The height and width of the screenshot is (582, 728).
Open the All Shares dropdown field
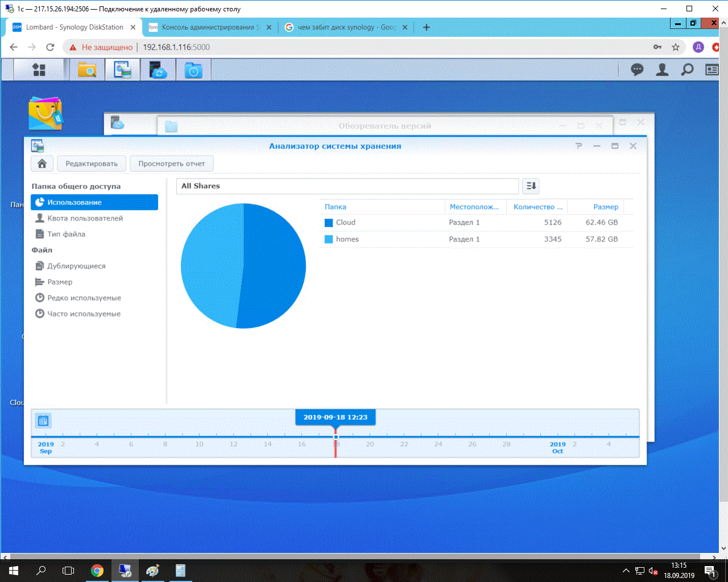[x=348, y=186]
